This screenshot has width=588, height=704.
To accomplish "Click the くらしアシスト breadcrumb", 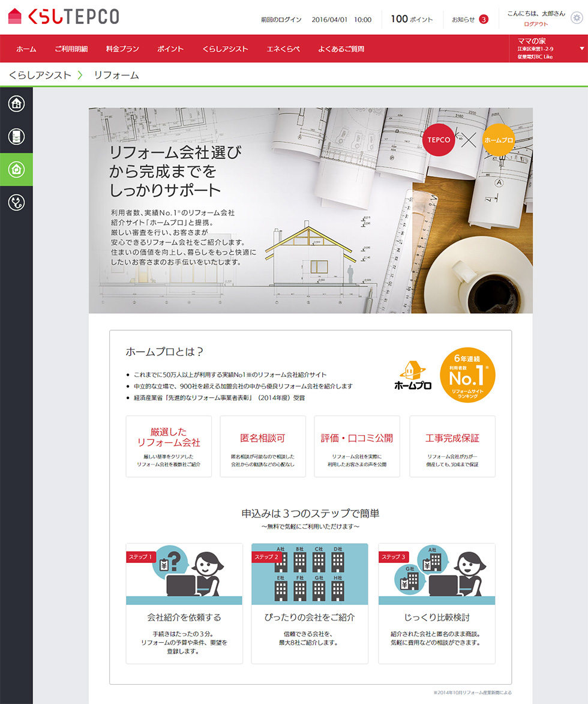I will 40,75.
